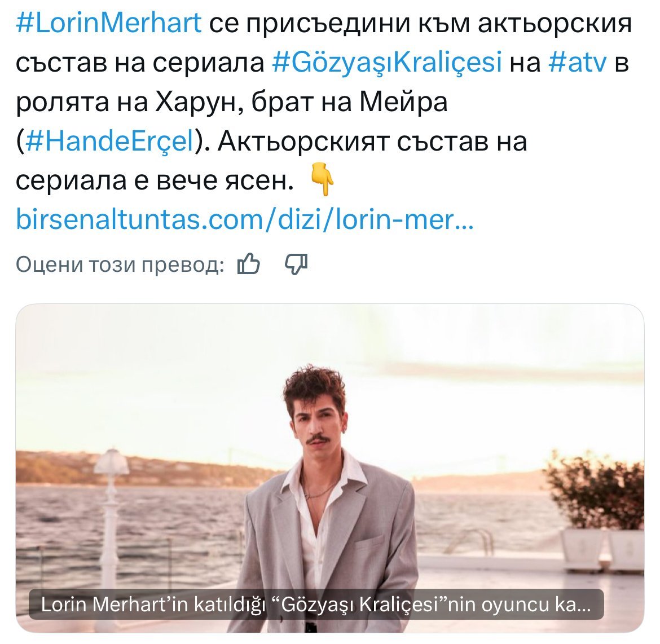Click the 'Оцени този превод:' label
This screenshot has width=660, height=644.
(x=120, y=264)
